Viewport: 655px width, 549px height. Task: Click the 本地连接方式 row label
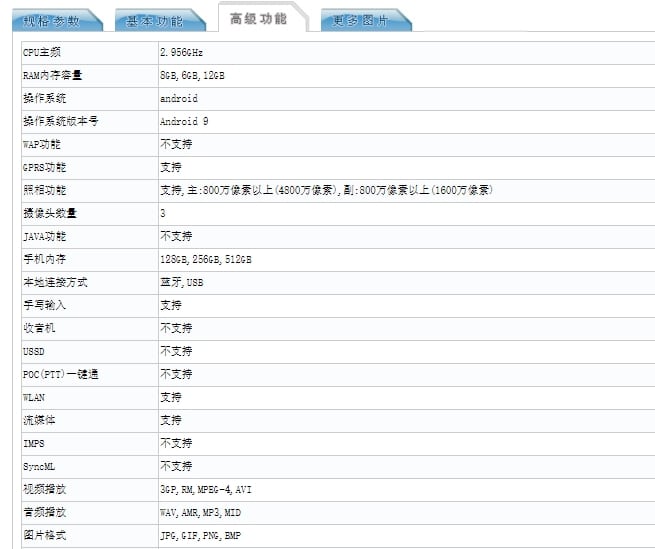click(55, 282)
